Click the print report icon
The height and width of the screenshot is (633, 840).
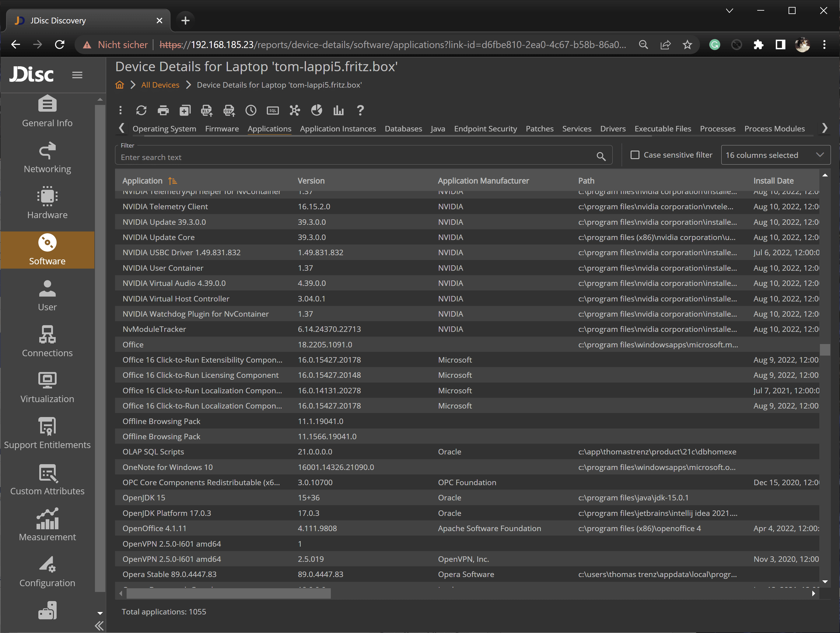point(163,110)
